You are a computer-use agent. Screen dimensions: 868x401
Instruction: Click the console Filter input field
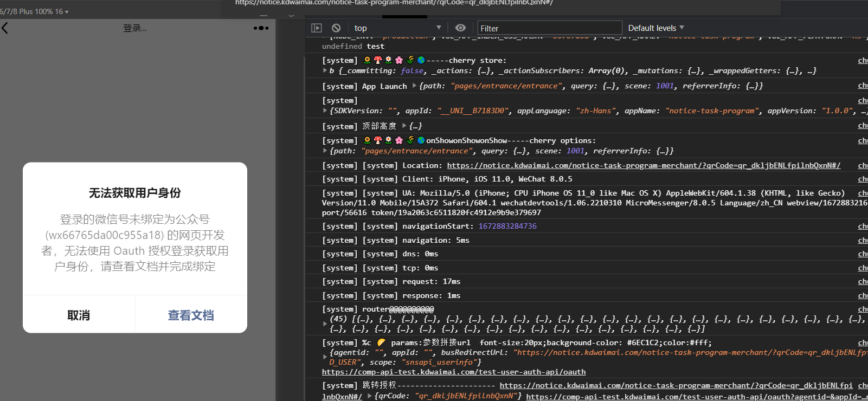click(x=549, y=28)
